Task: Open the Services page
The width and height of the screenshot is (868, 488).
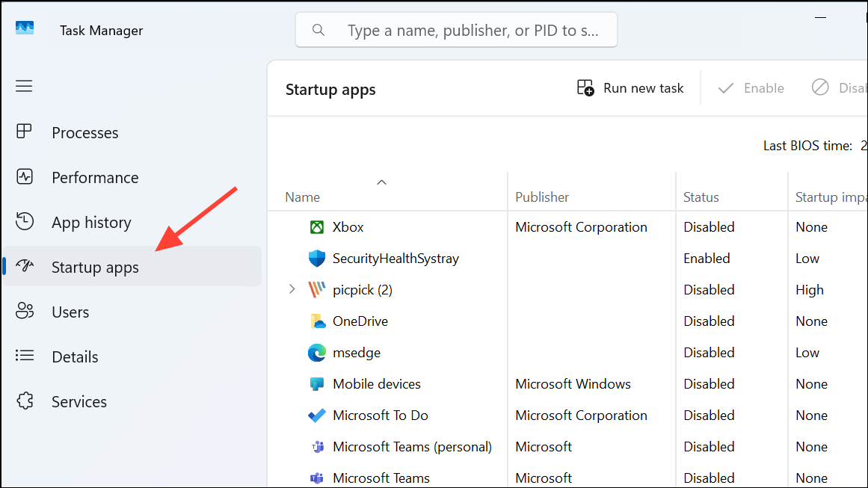Action: pyautogui.click(x=132, y=401)
